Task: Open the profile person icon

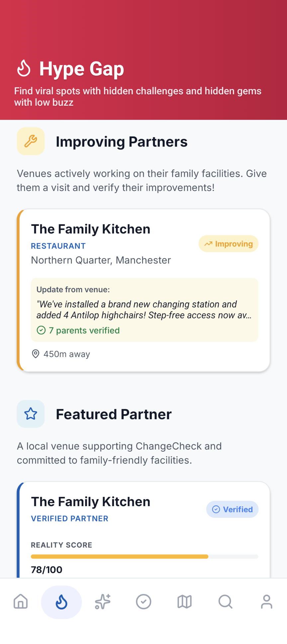Action: point(266,601)
